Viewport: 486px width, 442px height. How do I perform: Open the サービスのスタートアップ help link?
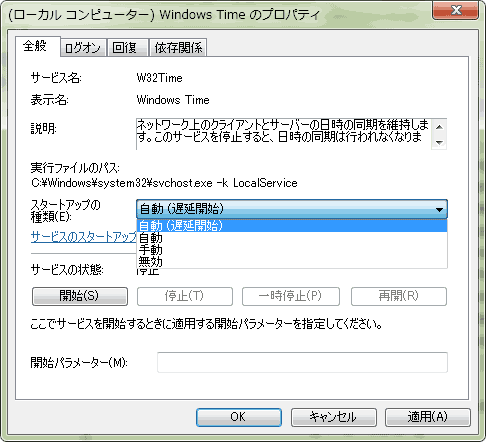[84, 237]
